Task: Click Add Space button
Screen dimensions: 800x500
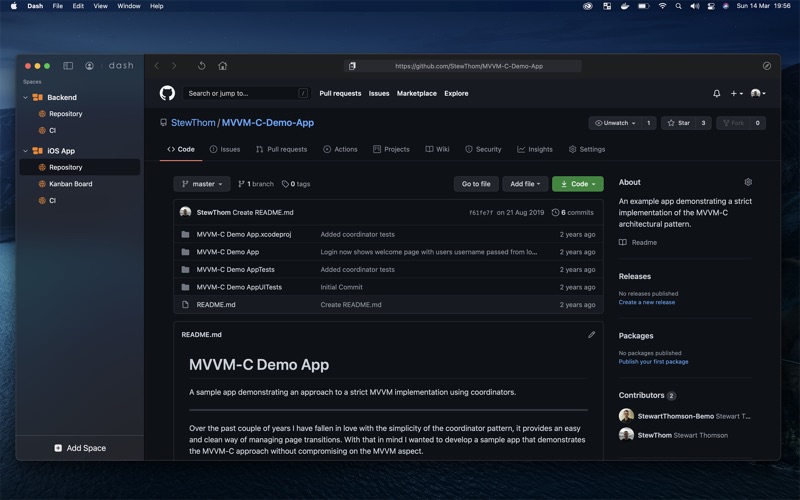Action: (80, 448)
